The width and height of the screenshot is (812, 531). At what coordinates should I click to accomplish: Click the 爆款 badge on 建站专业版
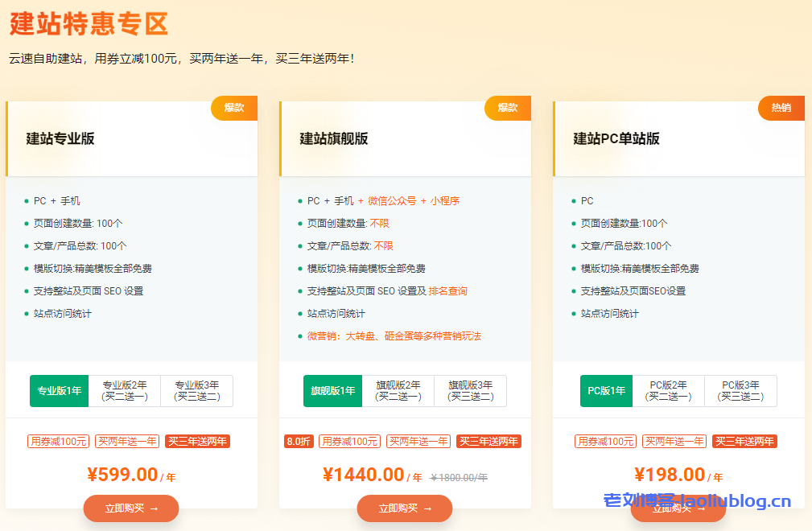click(x=234, y=108)
